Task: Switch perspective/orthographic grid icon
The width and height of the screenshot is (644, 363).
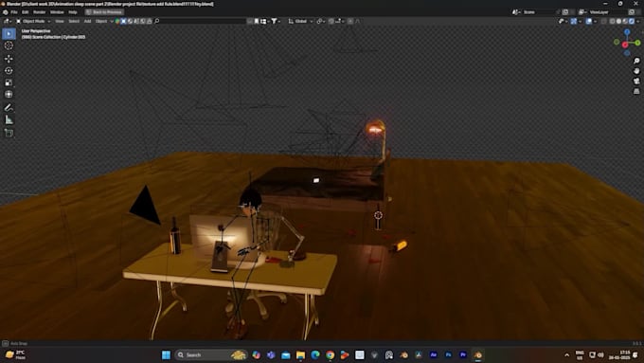Action: tap(636, 91)
